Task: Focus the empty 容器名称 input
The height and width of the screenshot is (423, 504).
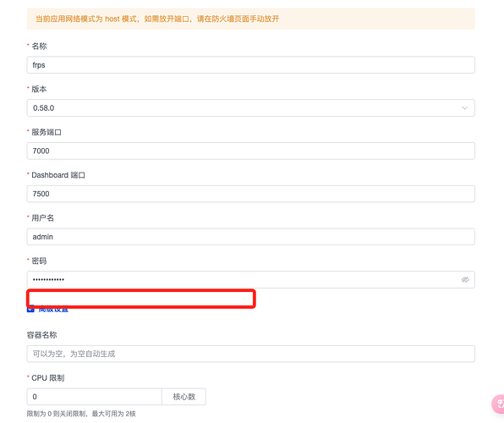Action: (x=250, y=354)
